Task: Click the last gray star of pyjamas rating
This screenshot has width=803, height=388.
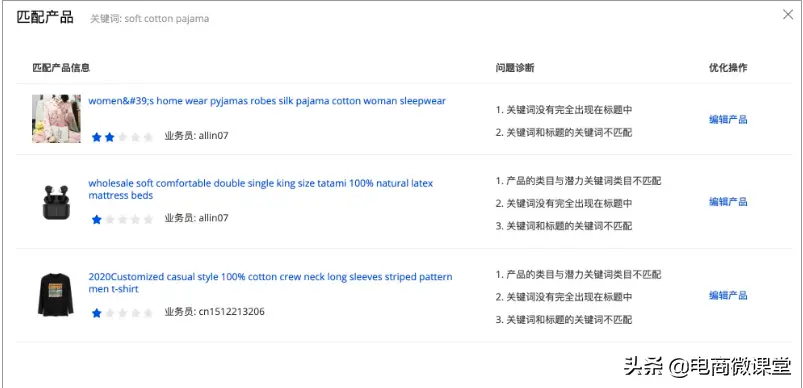Action: pos(149,137)
